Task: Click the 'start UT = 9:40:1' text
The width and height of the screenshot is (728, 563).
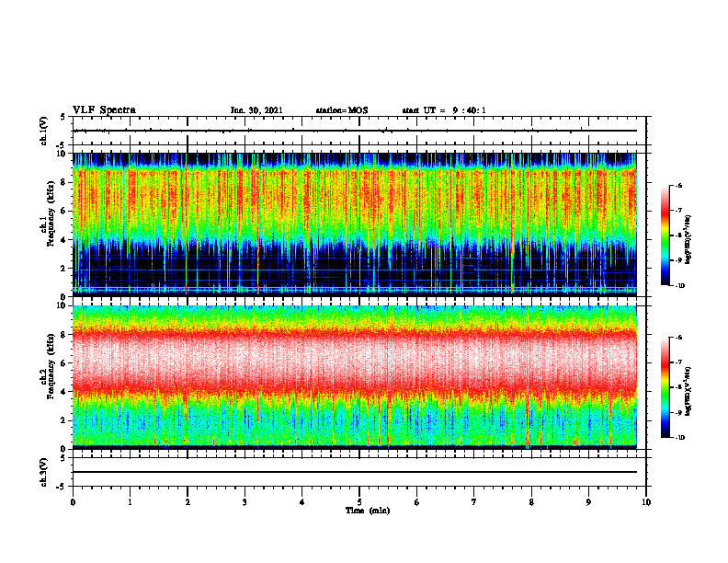Action: click(x=444, y=110)
